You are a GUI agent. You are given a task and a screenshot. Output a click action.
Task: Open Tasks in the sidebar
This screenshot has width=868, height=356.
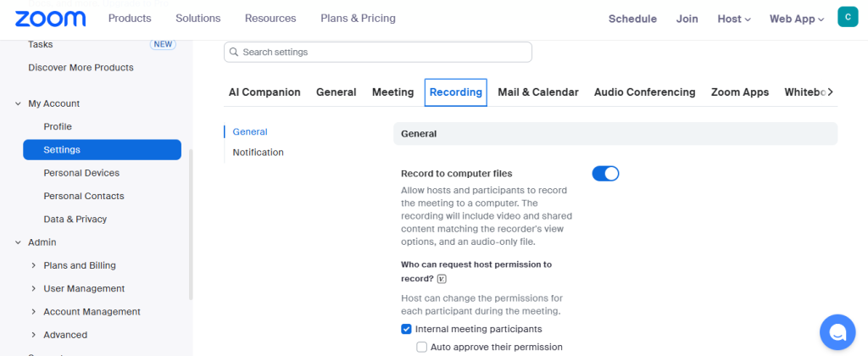pyautogui.click(x=41, y=44)
